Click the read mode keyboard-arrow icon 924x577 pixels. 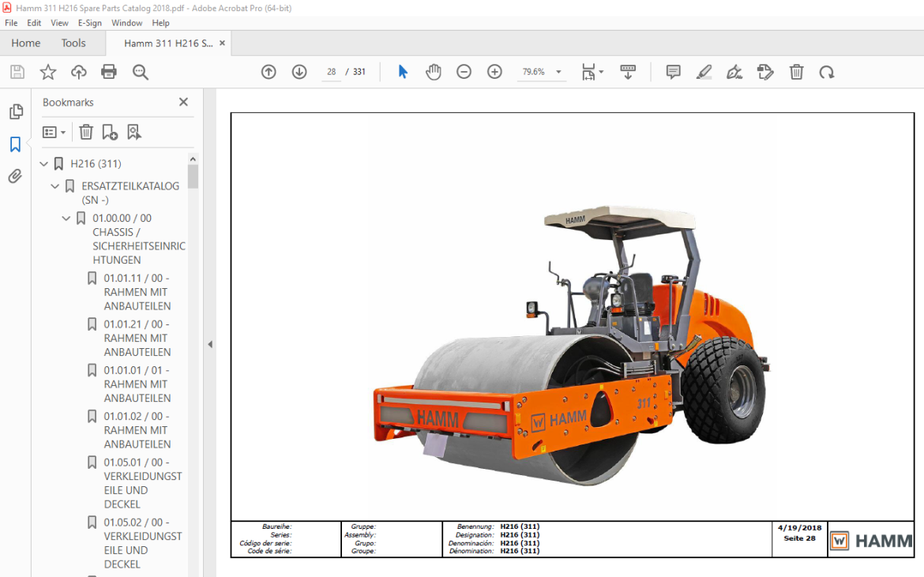point(628,72)
